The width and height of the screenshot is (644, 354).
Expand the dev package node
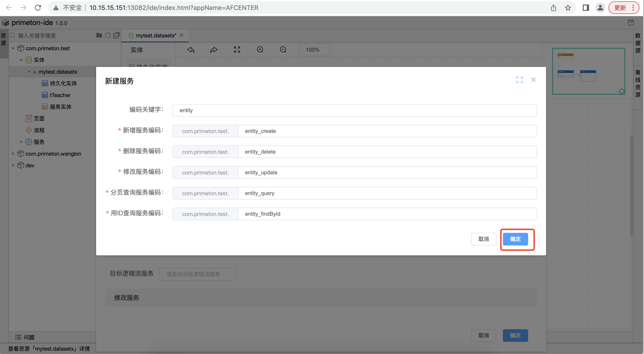(13, 165)
